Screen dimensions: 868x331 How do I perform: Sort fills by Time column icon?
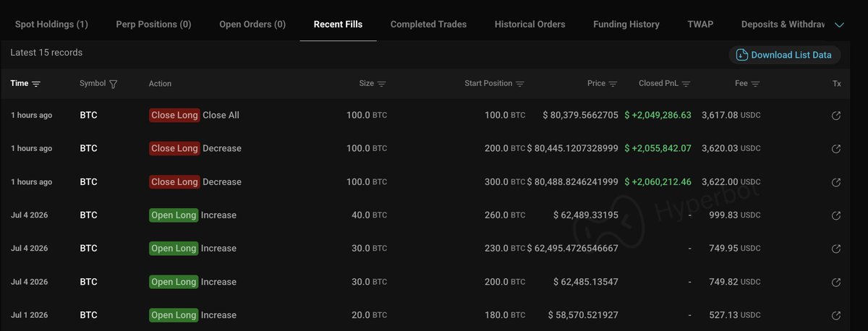click(x=36, y=84)
